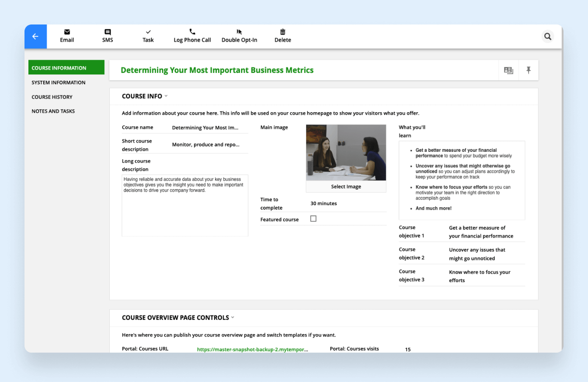Select the Log Phone Call icon
This screenshot has width=588, height=382.
pos(192,32)
